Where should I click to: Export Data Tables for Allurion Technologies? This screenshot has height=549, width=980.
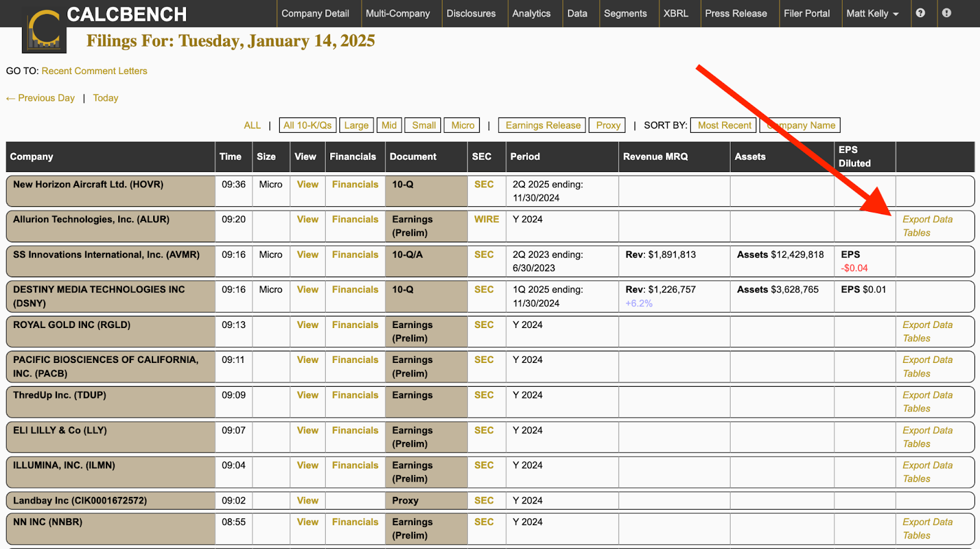pyautogui.click(x=927, y=226)
